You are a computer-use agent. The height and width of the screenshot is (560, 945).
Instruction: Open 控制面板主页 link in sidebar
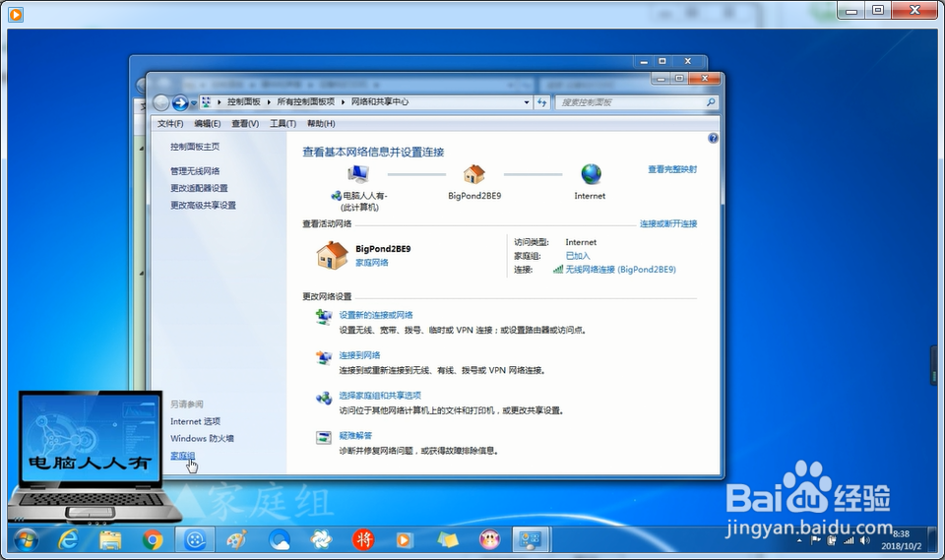point(195,147)
